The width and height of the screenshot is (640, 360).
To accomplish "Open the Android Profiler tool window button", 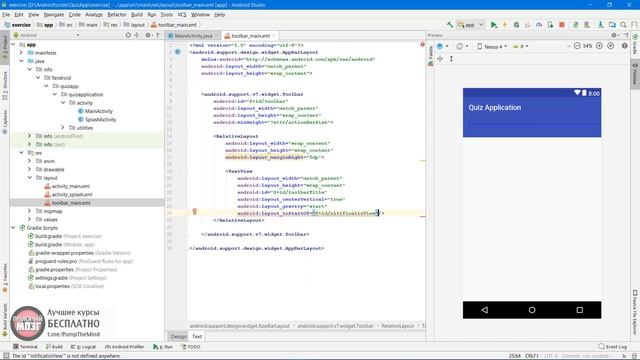I will coord(124,347).
